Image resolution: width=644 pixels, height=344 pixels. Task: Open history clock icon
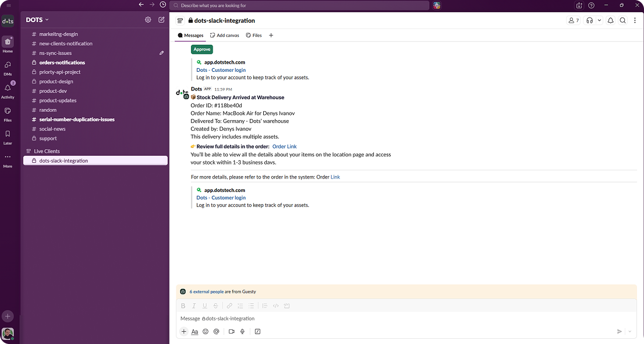(163, 5)
